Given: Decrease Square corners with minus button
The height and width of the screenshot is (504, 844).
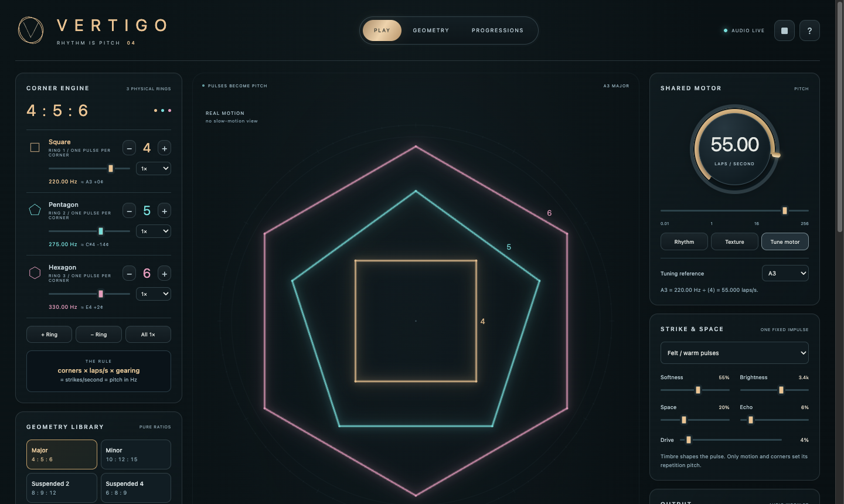Looking at the screenshot, I should (x=130, y=148).
